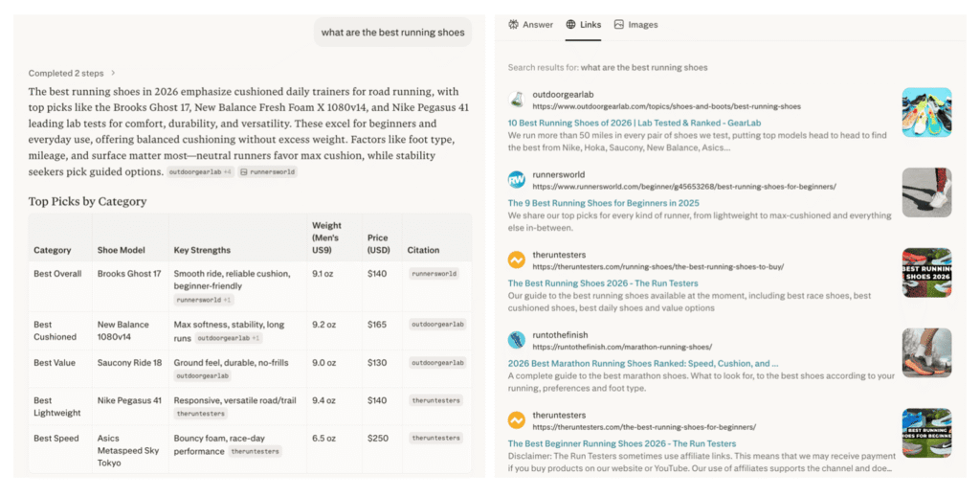This screenshot has width=980, height=497.
Task: Click theruntesters citation in Asics Metaspeed Citation column
Action: pos(436,439)
